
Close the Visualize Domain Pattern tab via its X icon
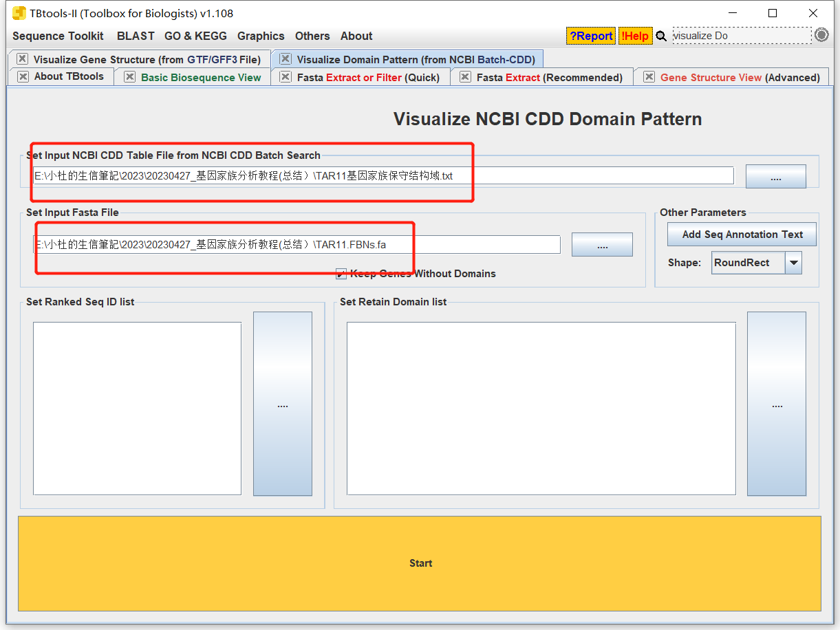pyautogui.click(x=286, y=59)
